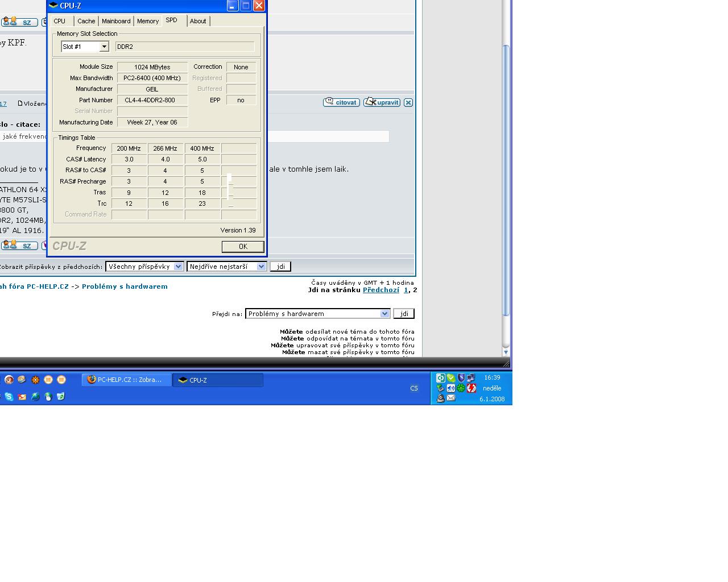Click the Module Size value 1024 MBytes
Image resolution: width=728 pixels, height=582 pixels.
152,67
